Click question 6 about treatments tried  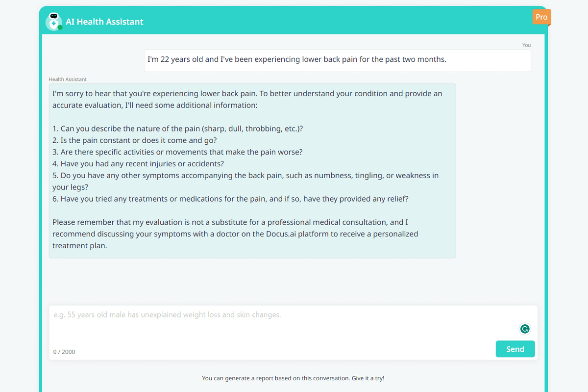pyautogui.click(x=230, y=199)
